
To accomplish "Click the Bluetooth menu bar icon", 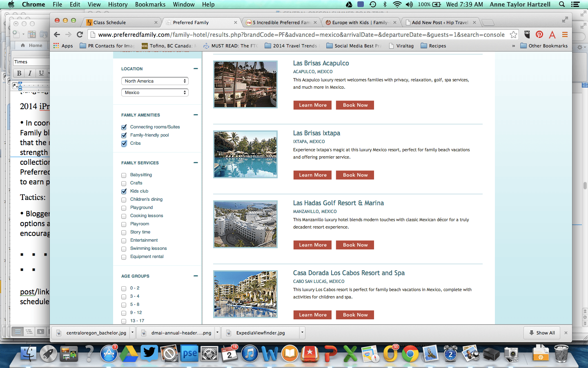I will (385, 4).
